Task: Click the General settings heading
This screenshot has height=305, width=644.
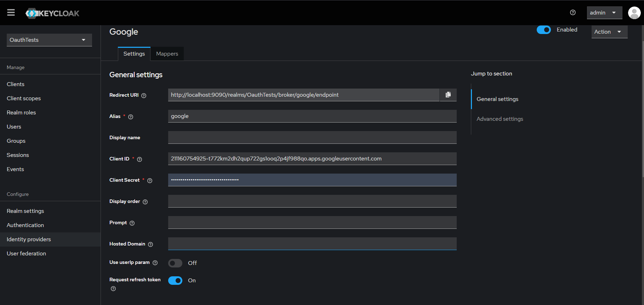Action: [136, 75]
